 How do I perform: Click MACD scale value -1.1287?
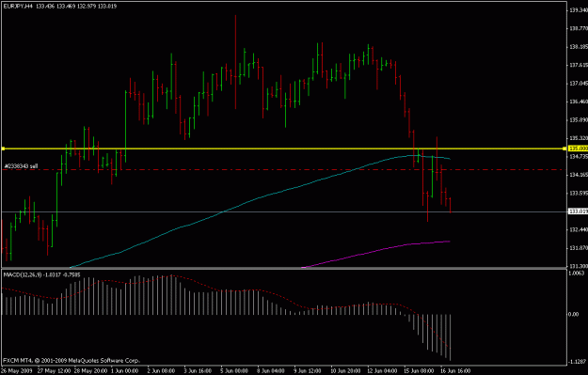(x=577, y=362)
